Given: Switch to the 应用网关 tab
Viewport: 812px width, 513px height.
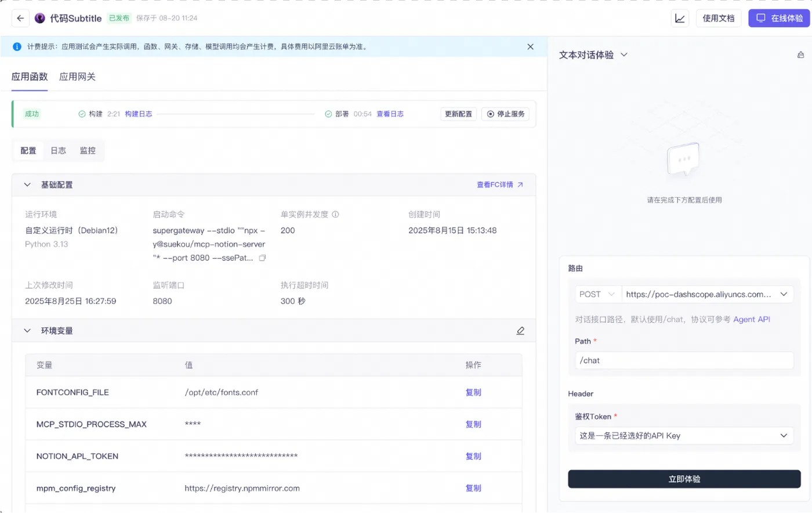Looking at the screenshot, I should click(x=77, y=77).
